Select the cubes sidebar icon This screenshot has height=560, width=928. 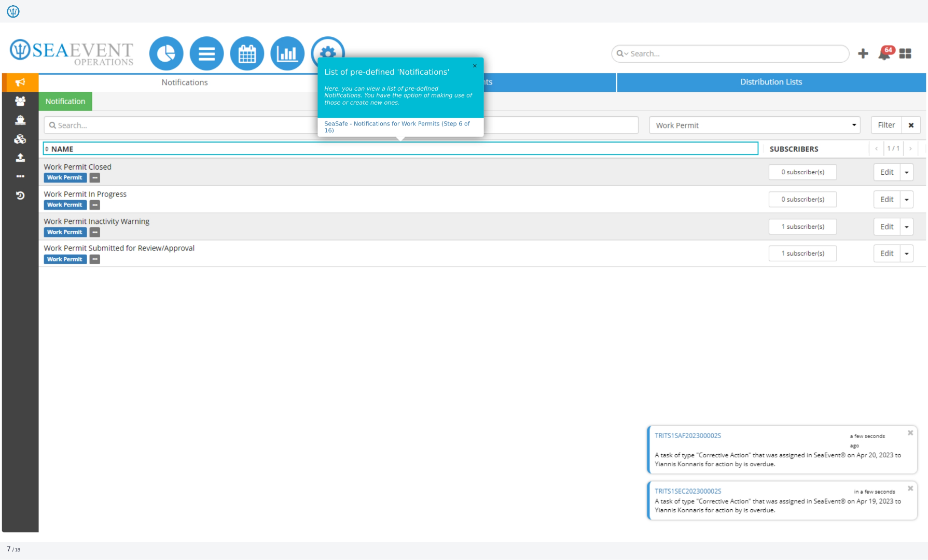point(20,139)
